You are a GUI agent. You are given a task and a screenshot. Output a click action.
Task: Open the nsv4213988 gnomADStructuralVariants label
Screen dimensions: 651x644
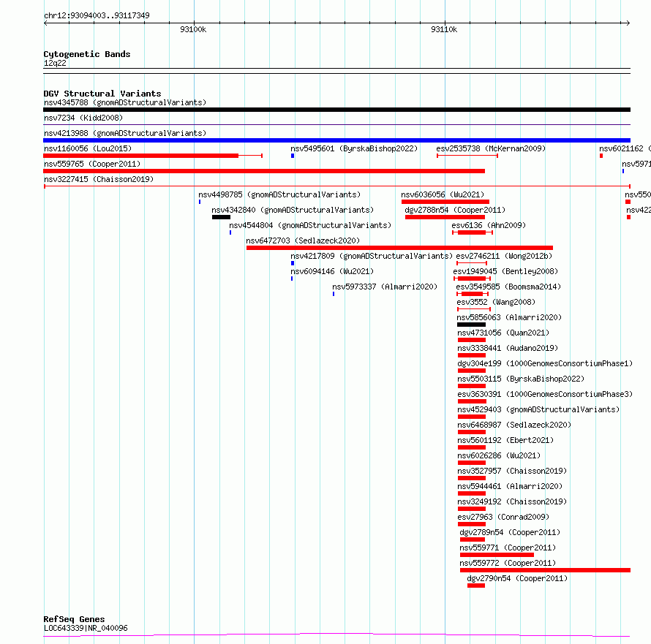[x=125, y=133]
